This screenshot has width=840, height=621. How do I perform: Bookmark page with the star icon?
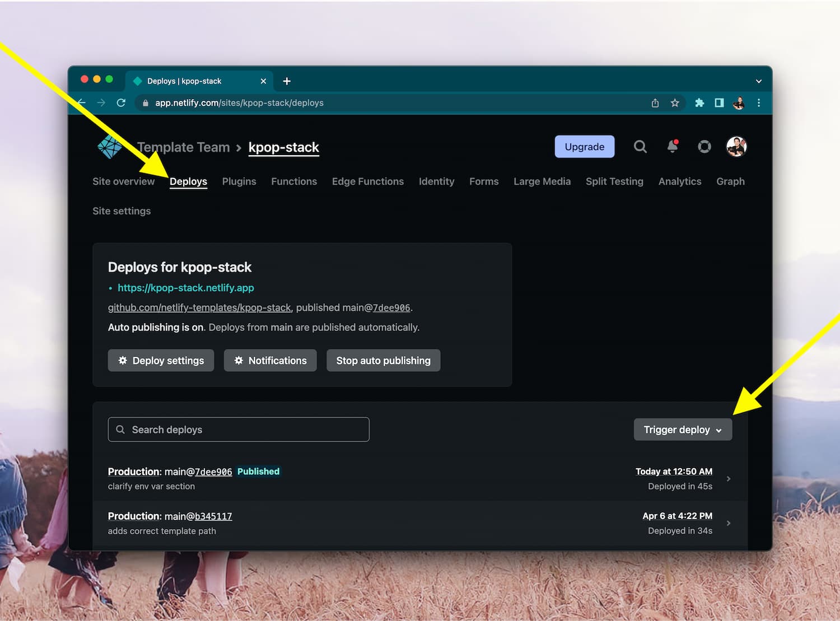coord(675,103)
